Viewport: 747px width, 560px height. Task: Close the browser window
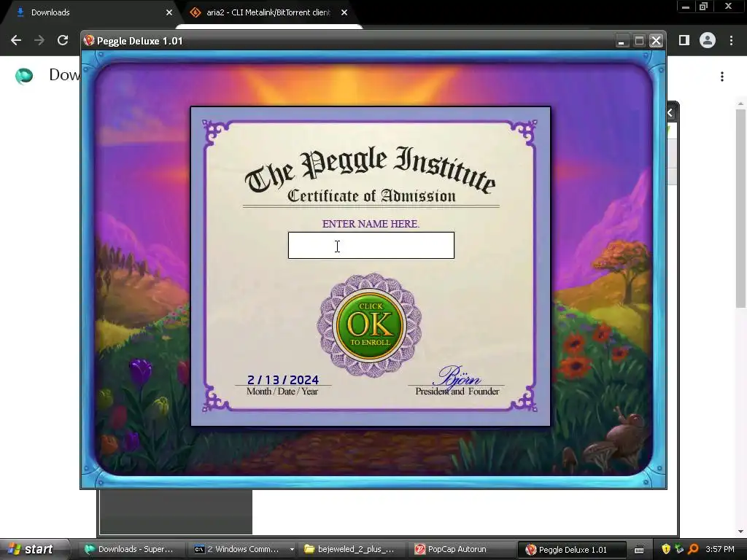728,6
